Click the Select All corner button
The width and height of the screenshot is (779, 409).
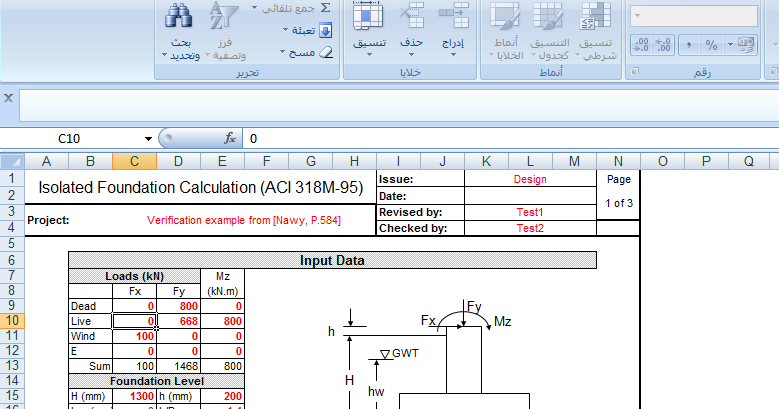click(x=12, y=161)
